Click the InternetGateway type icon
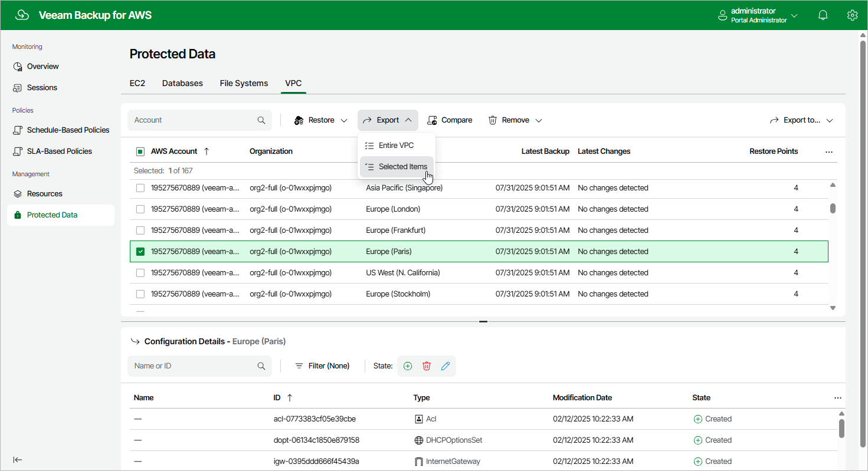This screenshot has width=868, height=471. point(419,462)
